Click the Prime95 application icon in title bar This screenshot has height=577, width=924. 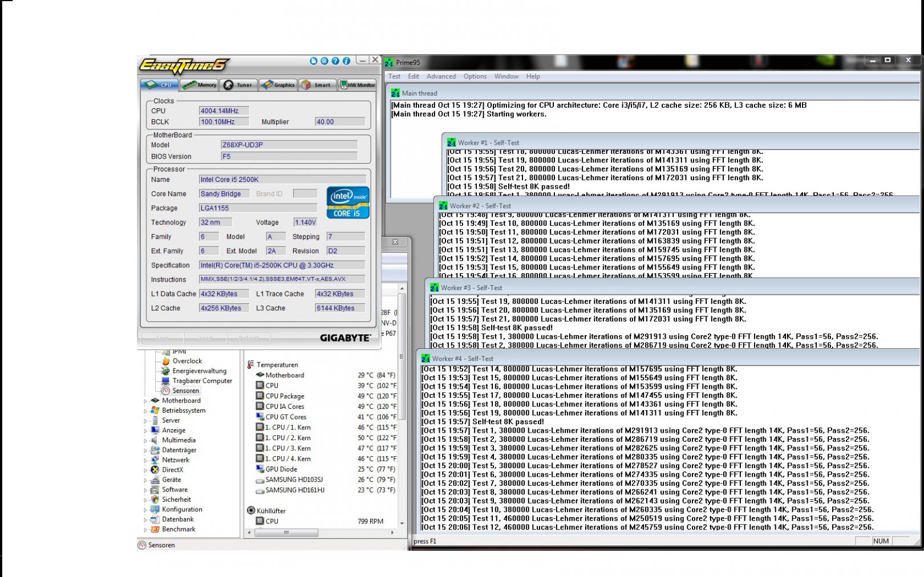click(x=389, y=63)
